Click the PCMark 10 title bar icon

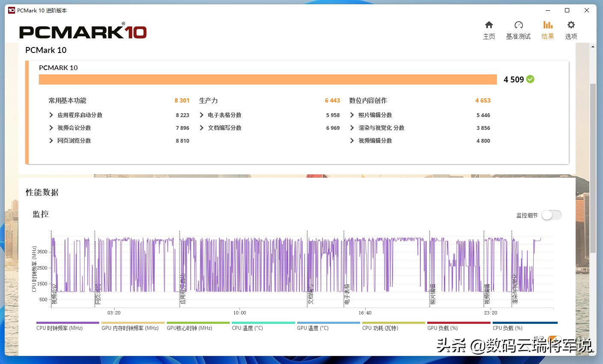click(10, 10)
